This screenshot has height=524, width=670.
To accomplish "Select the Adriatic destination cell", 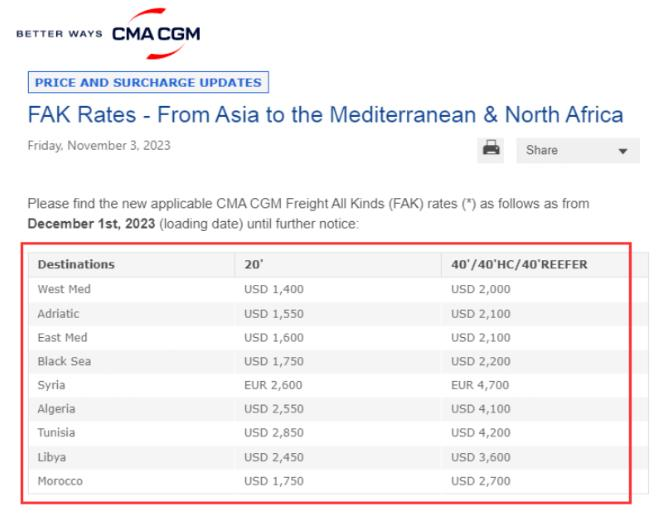I will click(x=60, y=314).
